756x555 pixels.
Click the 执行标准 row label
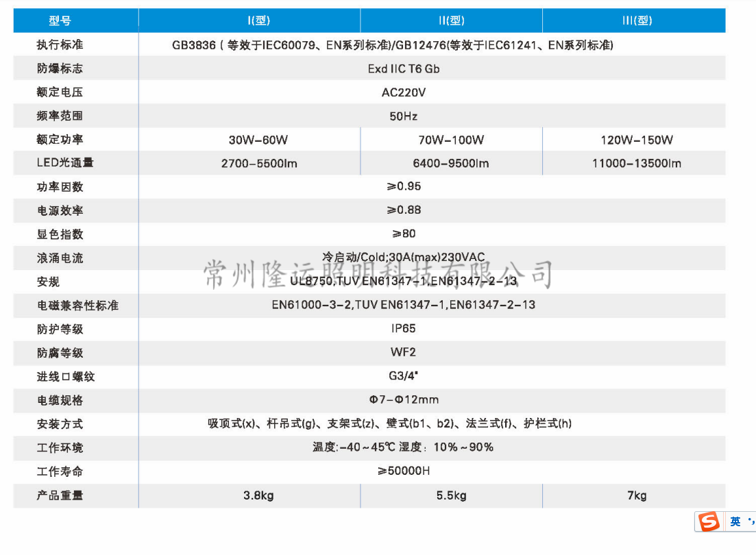(x=60, y=45)
